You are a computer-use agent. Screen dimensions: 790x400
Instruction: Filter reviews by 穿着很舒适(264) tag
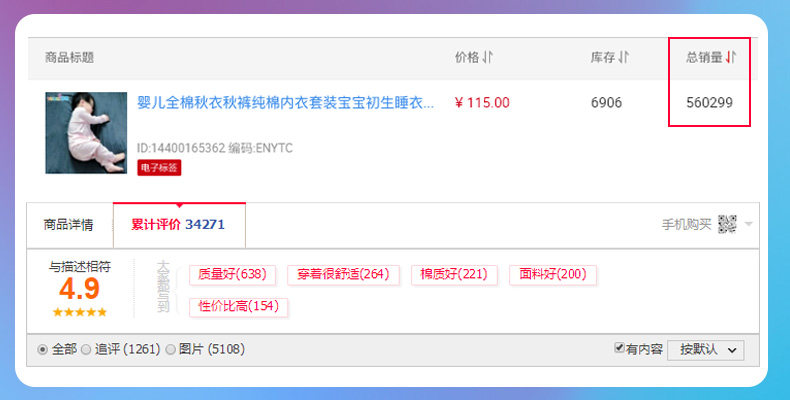[343, 275]
